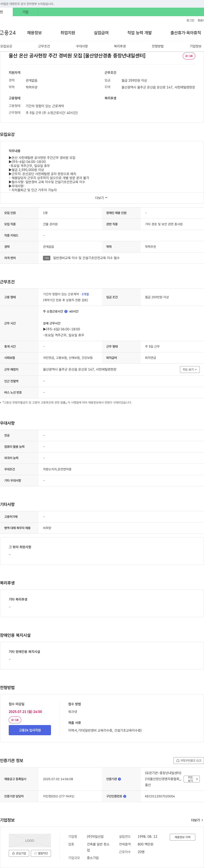Open the 채용정보 menu
This screenshot has height=868, width=204.
34,33
